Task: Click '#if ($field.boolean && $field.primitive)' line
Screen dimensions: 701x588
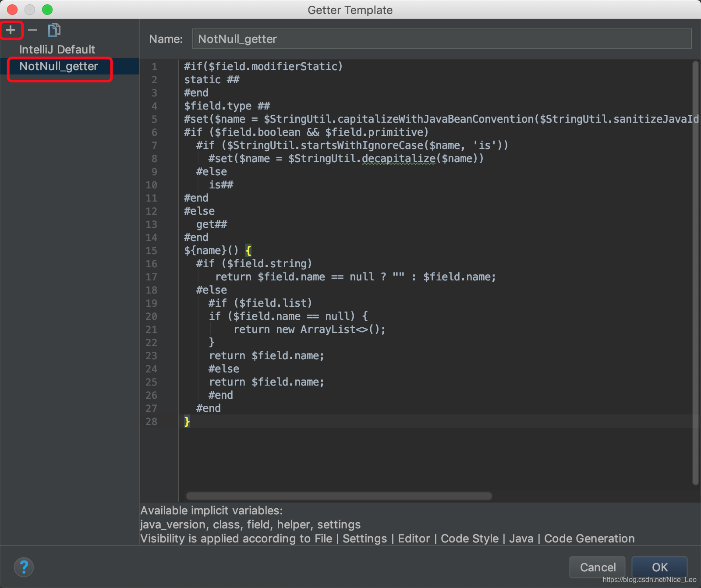Action: point(306,132)
